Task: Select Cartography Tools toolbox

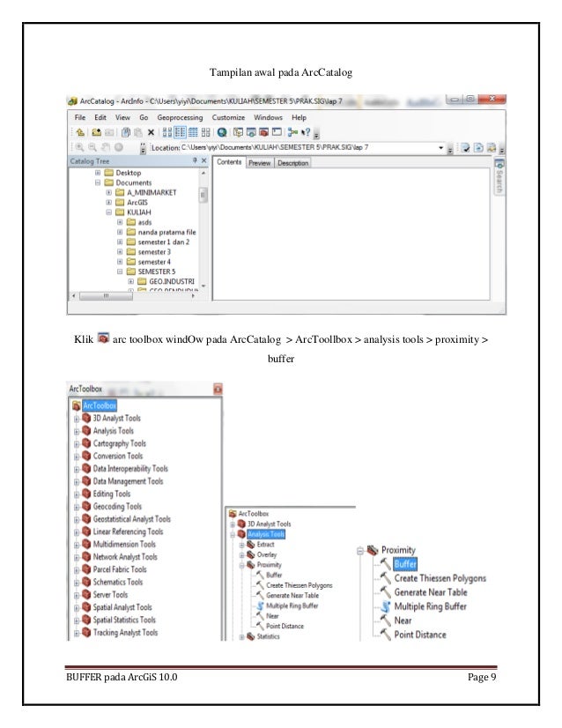Action: click(x=119, y=443)
